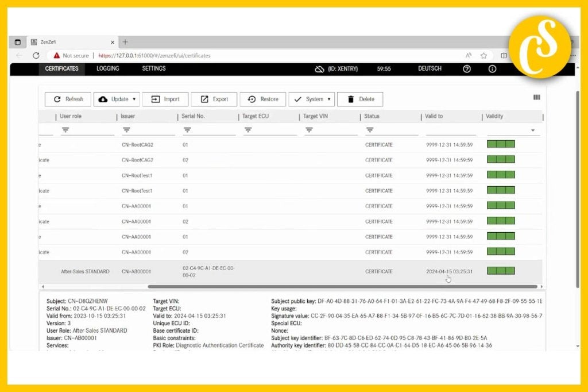Viewport: 588px width, 392px height.
Task: Open the info icon in header
Action: pos(492,69)
